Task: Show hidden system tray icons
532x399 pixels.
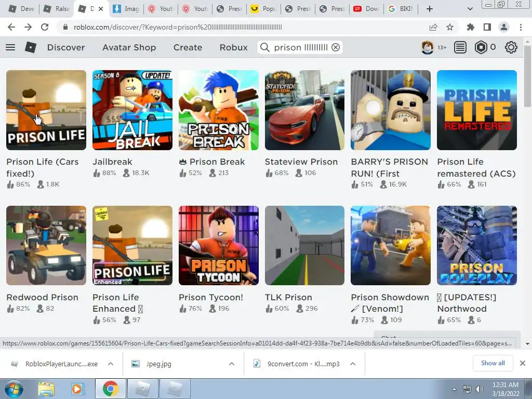Action: [454, 389]
